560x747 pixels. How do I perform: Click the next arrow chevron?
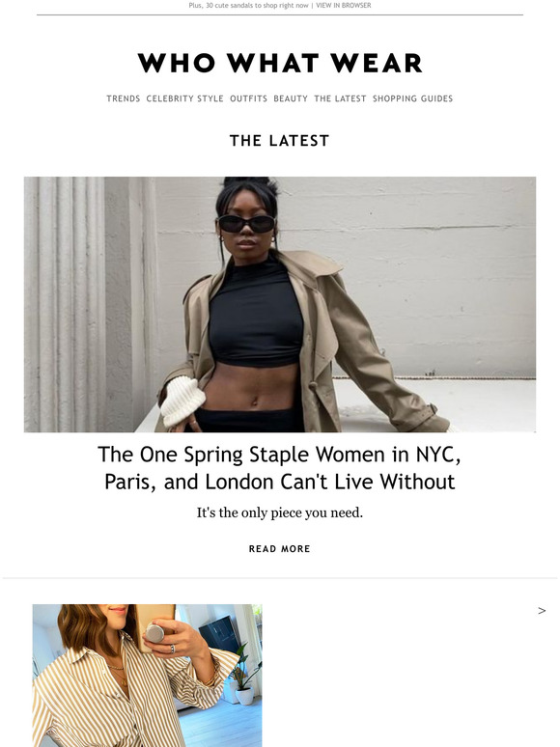pyautogui.click(x=542, y=611)
